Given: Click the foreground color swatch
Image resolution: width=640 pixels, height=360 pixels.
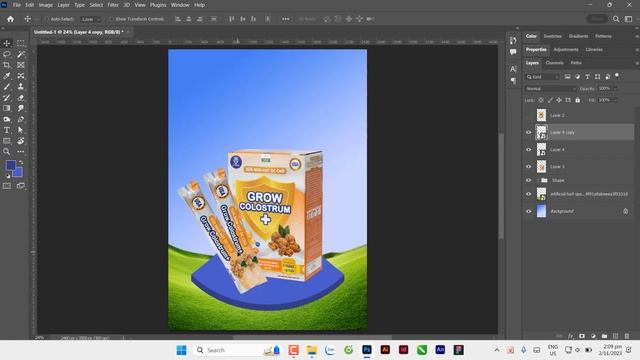Looking at the screenshot, I should [11, 165].
